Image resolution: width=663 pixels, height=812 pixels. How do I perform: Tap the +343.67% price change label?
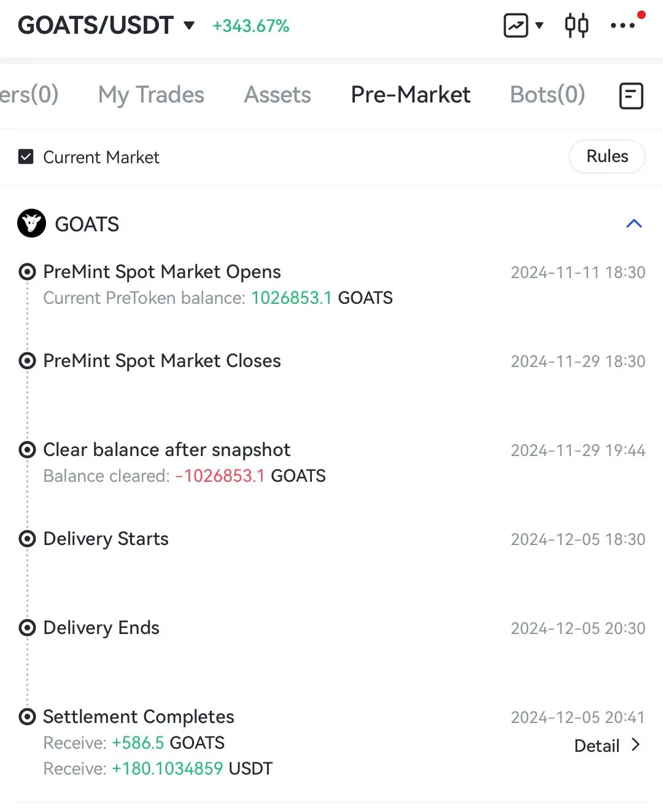tap(250, 26)
